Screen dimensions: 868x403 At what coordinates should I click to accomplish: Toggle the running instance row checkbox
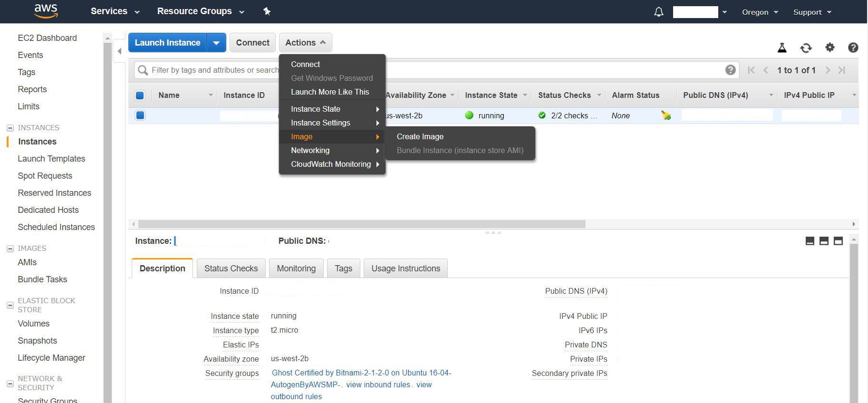140,115
